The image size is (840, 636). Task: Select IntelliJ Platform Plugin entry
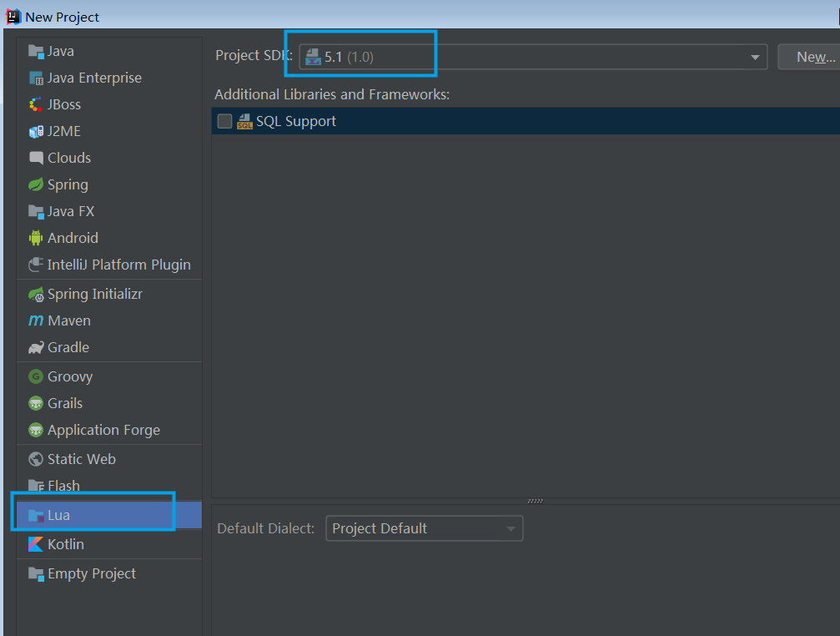[x=109, y=265]
